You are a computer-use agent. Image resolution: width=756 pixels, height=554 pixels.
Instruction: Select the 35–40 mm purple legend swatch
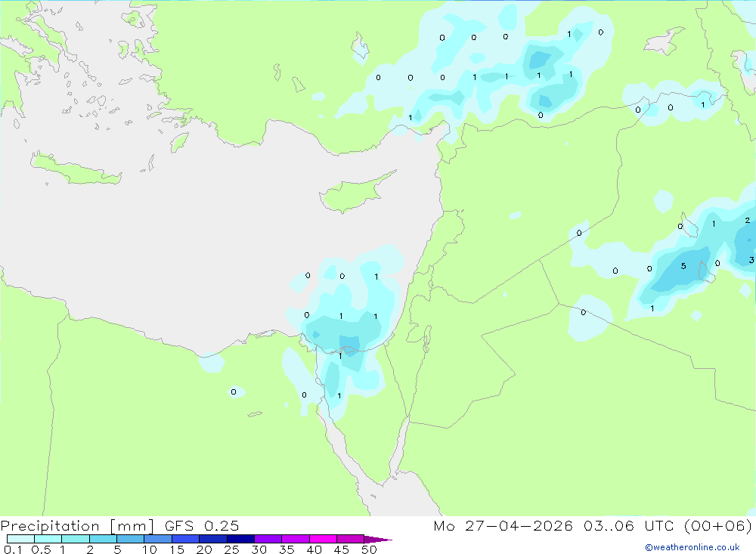296,539
